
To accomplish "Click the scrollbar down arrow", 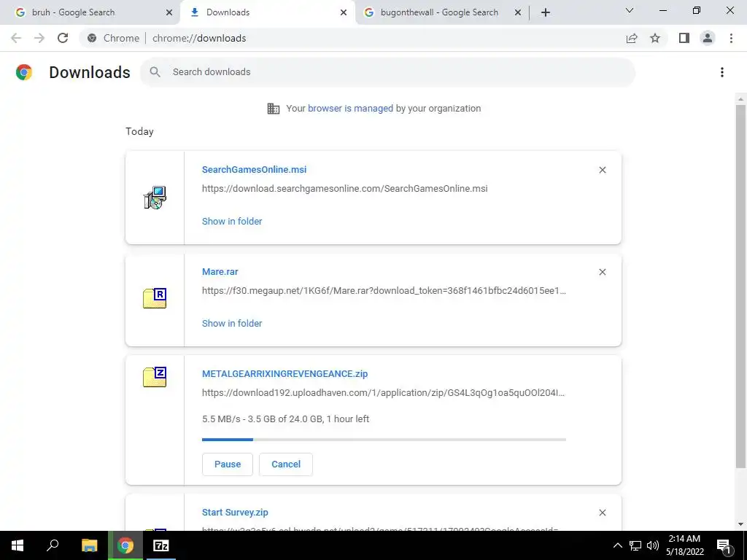I will (740, 524).
